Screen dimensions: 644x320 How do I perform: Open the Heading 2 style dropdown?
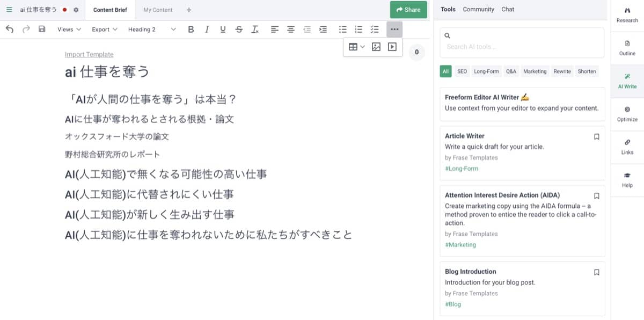click(x=152, y=29)
